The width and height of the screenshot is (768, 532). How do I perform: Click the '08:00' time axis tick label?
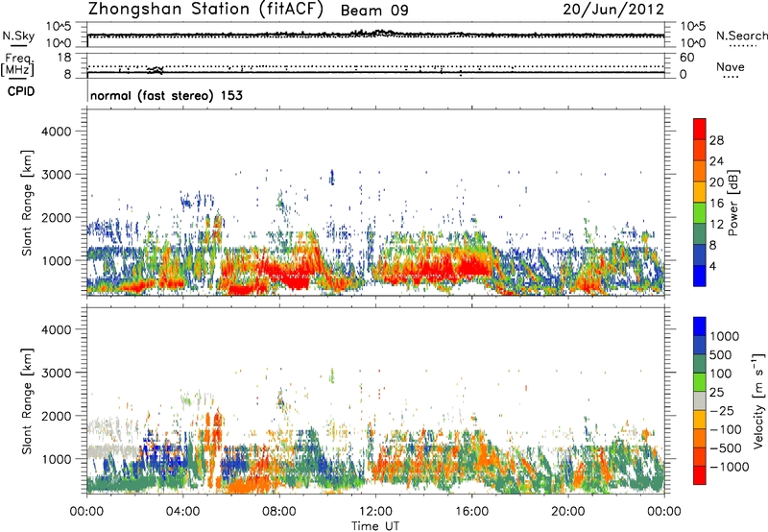point(279,512)
